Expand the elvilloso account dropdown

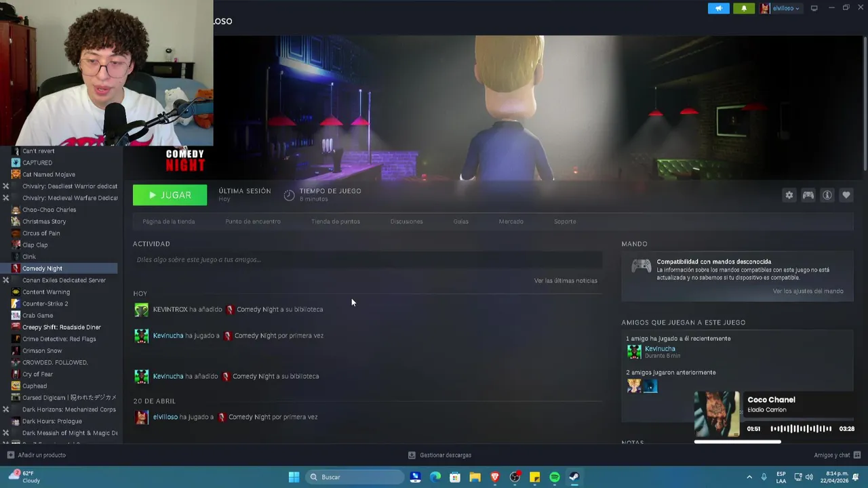click(x=781, y=8)
